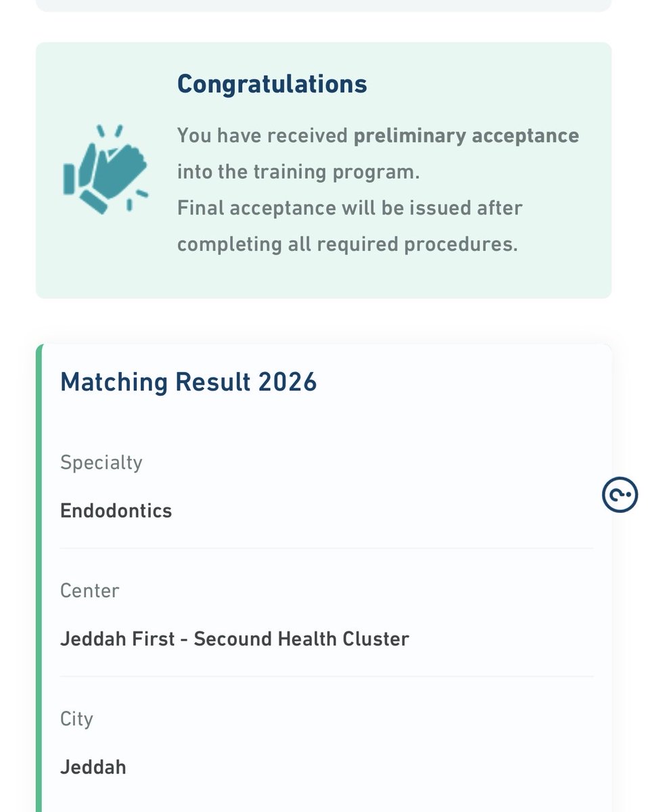Tap the floating chat assistant icon
This screenshot has height=812, width=648.
[x=620, y=495]
